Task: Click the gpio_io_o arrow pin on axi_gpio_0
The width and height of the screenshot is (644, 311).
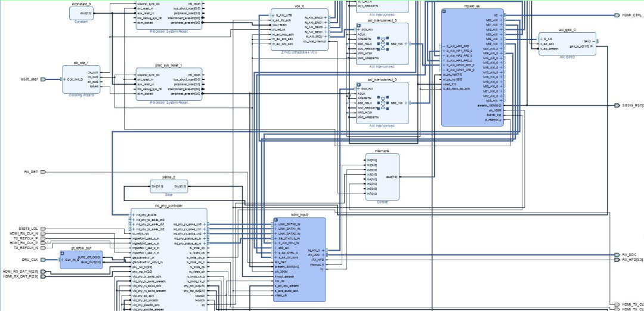Action: [592, 46]
